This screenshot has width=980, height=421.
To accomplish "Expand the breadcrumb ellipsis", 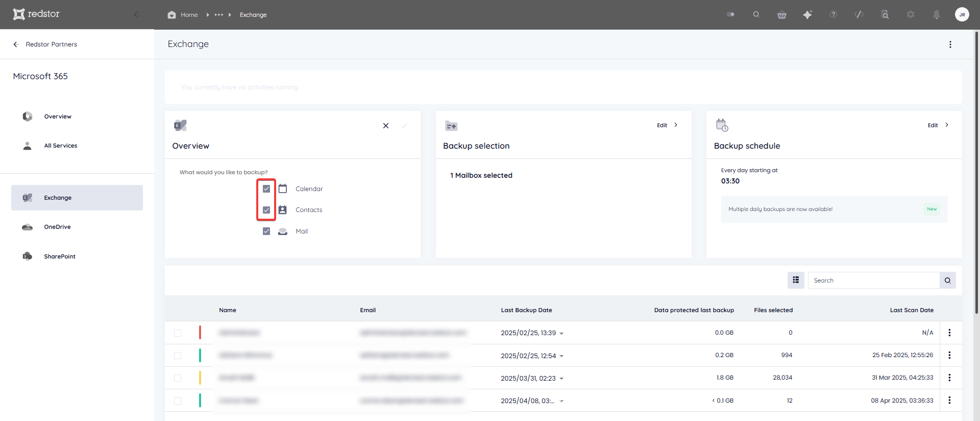I will click(x=219, y=15).
